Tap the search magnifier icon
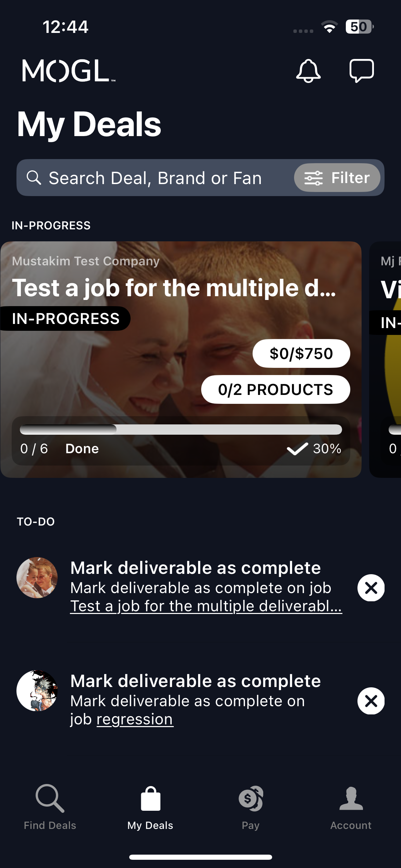This screenshot has height=868, width=401. [x=34, y=178]
